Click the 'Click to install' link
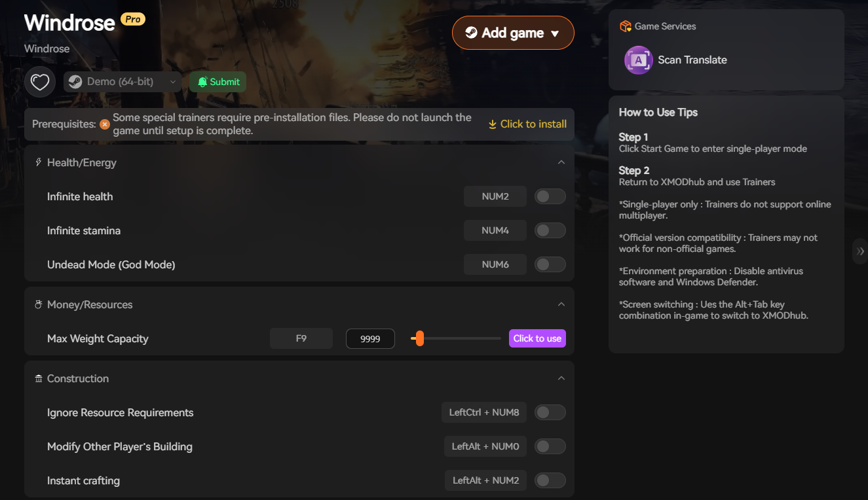868x500 pixels. (527, 124)
